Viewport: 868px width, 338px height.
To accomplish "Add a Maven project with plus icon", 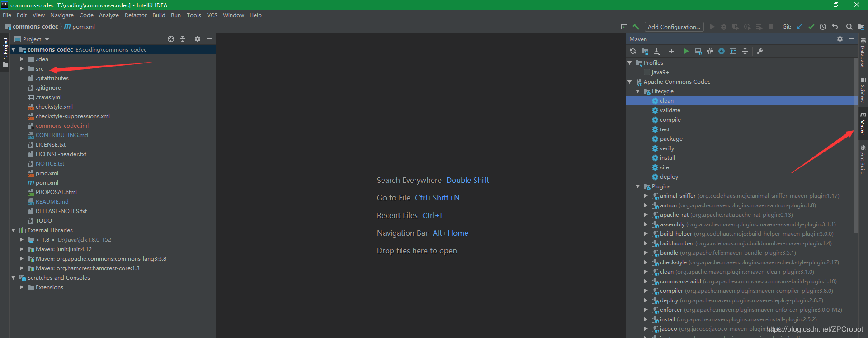I will pos(671,51).
